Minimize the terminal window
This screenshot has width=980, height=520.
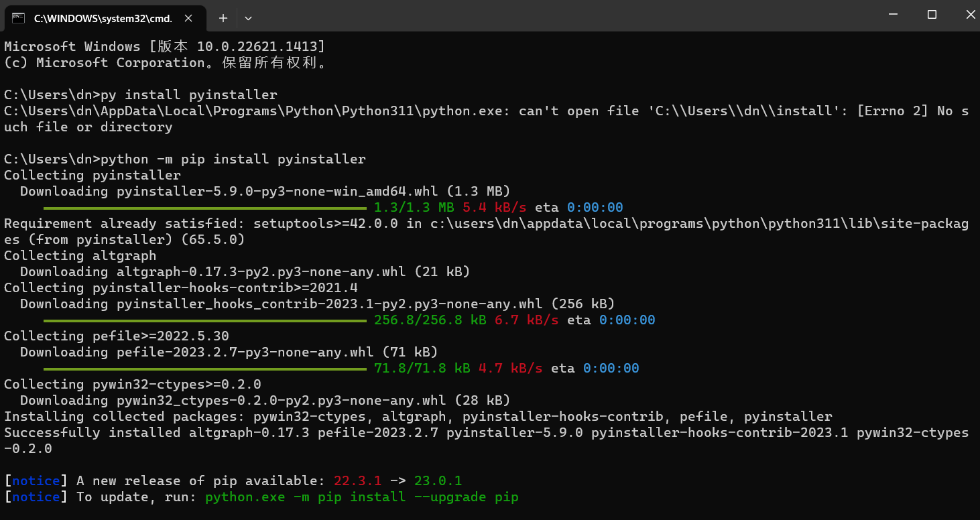[894, 15]
